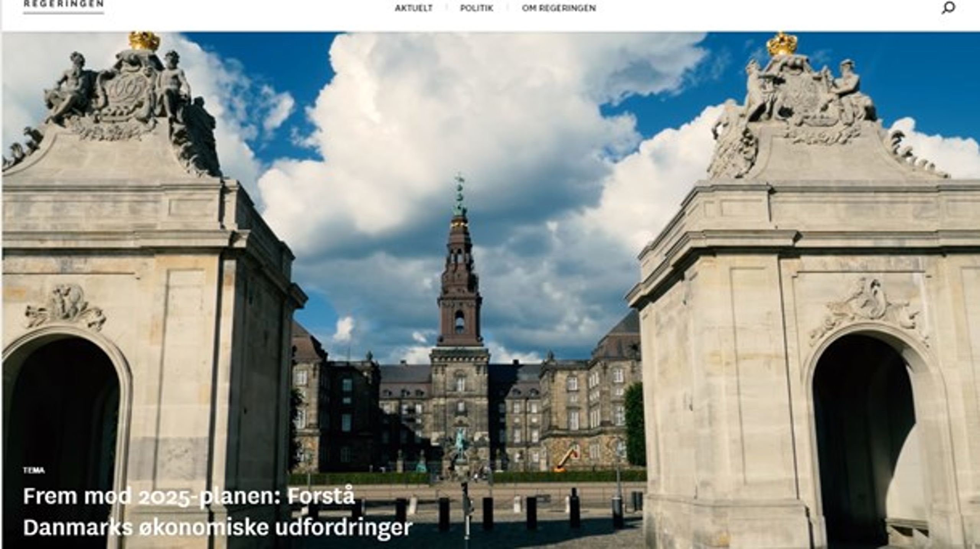This screenshot has width=980, height=549.
Task: Open the 'Frem mod 2025-planen' headline
Action: tap(189, 496)
